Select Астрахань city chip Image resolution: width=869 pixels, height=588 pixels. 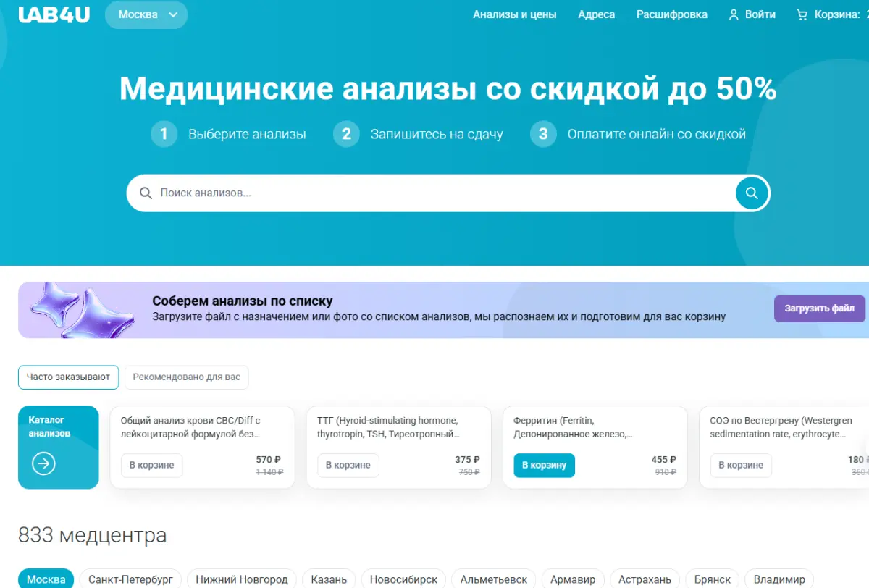point(645,579)
